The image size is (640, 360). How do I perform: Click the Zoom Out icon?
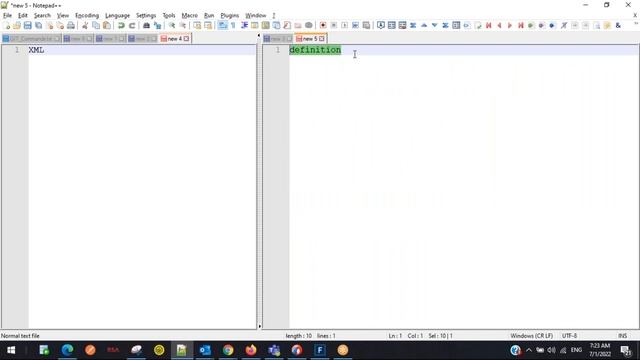pyautogui.click(x=182, y=25)
